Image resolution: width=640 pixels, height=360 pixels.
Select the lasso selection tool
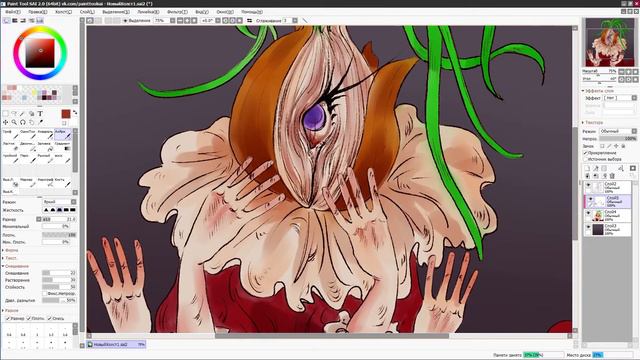point(14,113)
